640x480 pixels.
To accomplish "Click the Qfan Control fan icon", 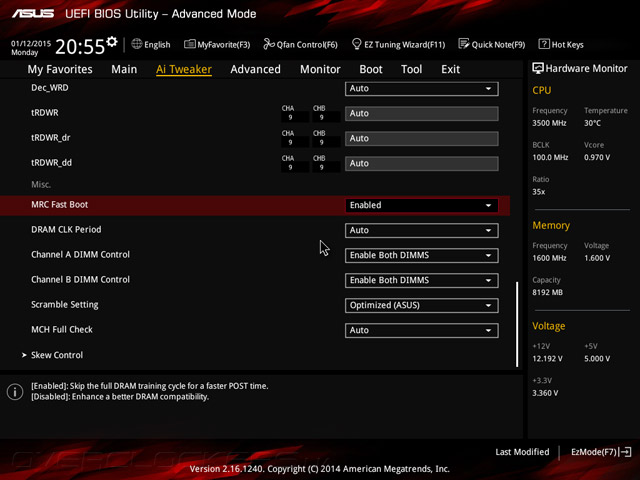I will 269,44.
